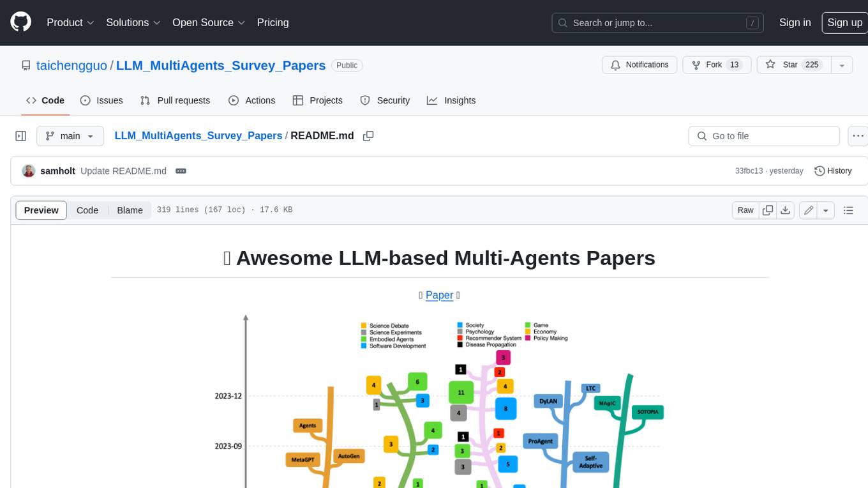The image size is (868, 488).
Task: Open samholt avatar image
Action: coord(29,171)
